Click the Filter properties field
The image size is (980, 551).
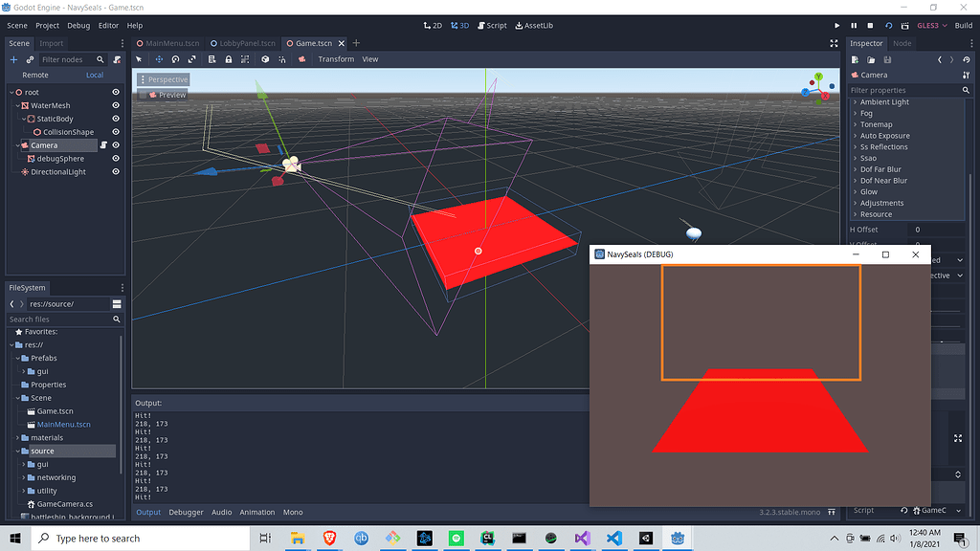click(x=910, y=91)
